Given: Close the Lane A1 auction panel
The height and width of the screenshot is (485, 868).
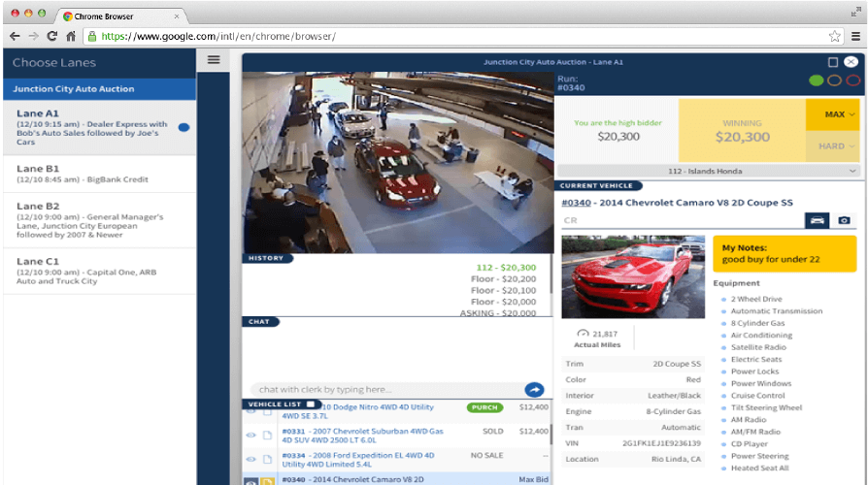Looking at the screenshot, I should (851, 62).
